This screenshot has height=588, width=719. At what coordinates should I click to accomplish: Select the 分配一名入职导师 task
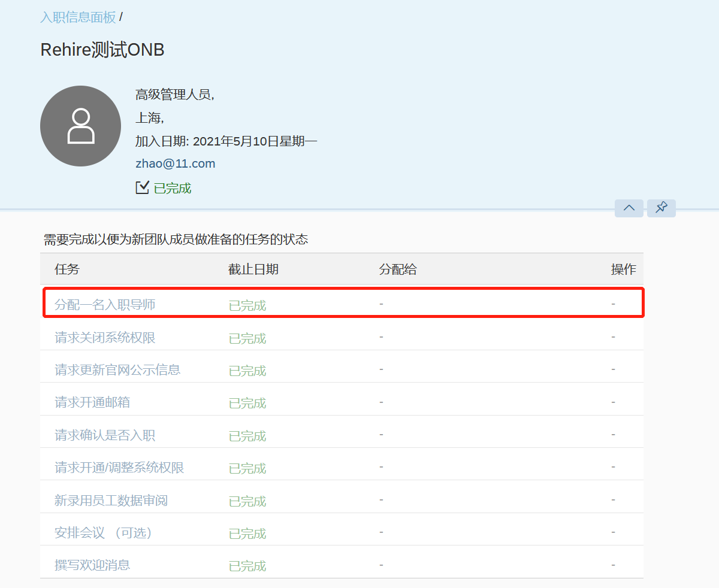click(x=105, y=305)
